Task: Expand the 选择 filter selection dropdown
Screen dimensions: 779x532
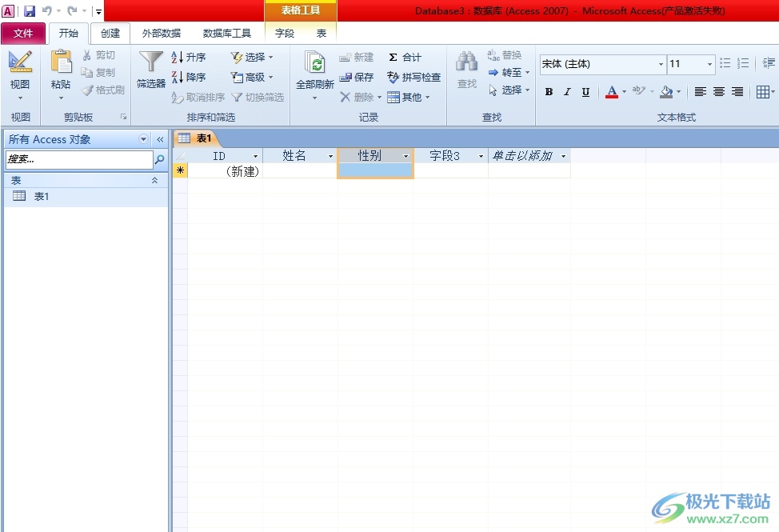Action: 271,57
